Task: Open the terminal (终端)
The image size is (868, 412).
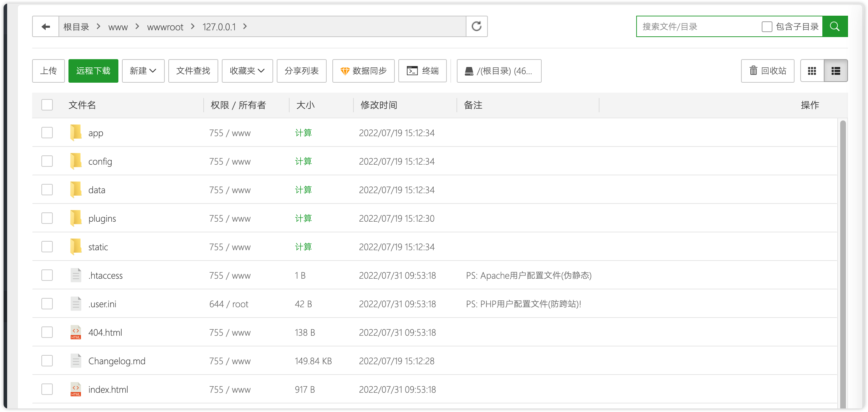Action: pos(423,71)
